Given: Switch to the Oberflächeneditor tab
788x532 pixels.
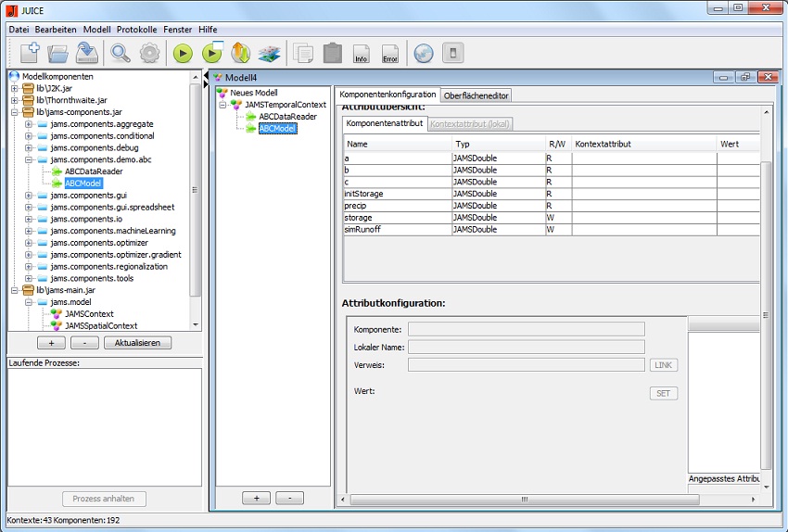Looking at the screenshot, I should [477, 95].
